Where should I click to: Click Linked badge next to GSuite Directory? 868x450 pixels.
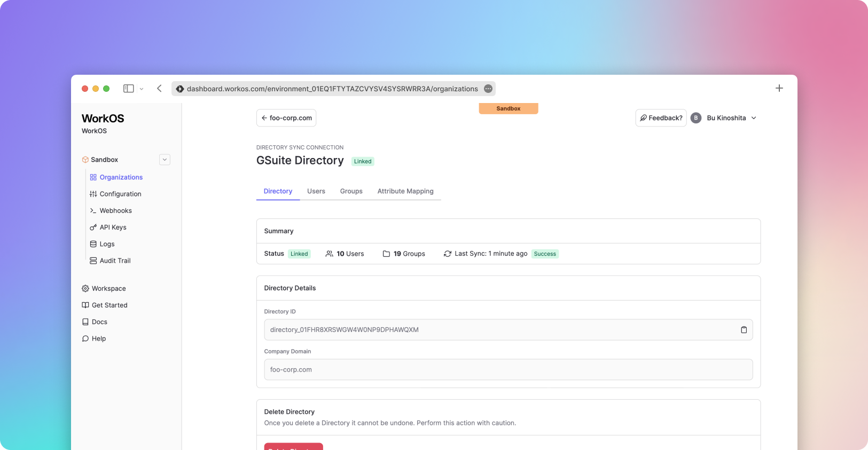(363, 161)
